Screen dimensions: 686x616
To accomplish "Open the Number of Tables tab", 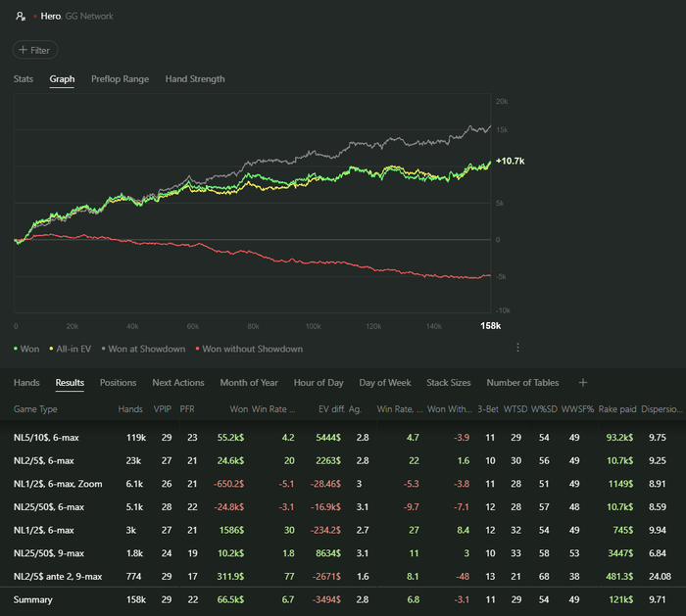I will pyautogui.click(x=522, y=383).
